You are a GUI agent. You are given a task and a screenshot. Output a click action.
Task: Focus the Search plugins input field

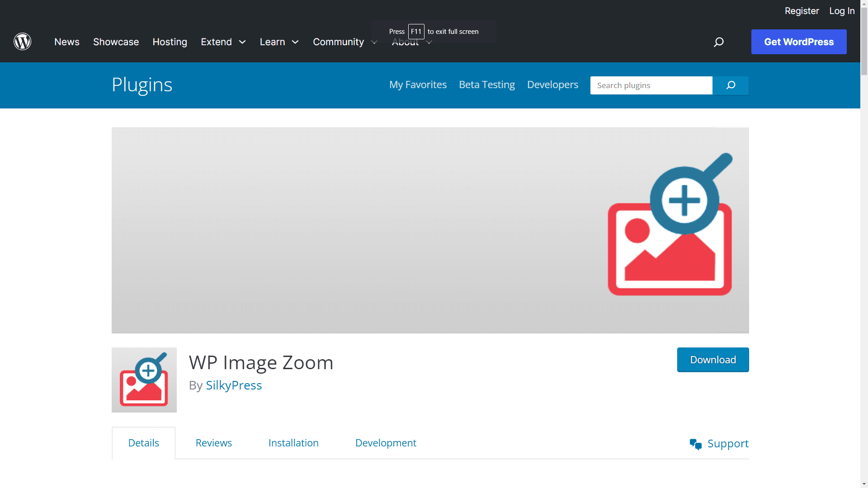click(x=651, y=85)
